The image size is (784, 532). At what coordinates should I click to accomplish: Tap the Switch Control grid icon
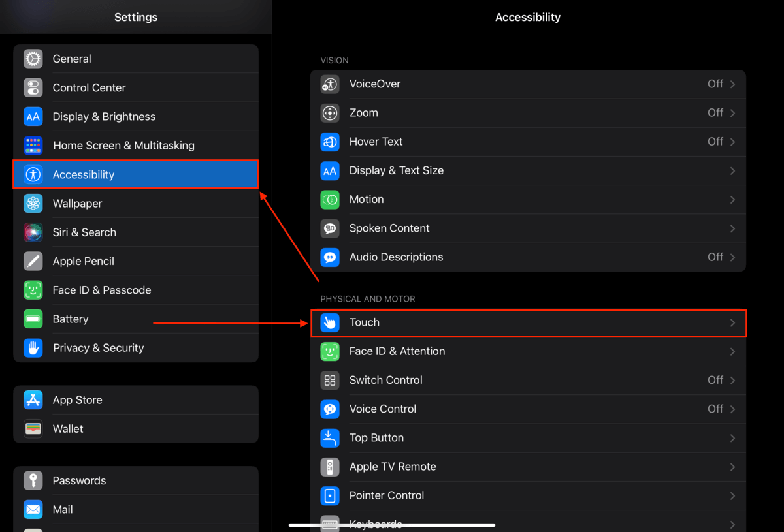tap(330, 380)
